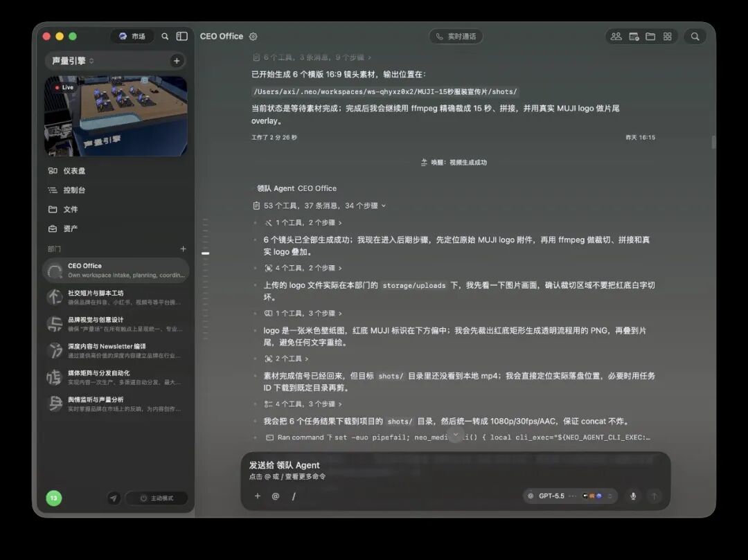This screenshot has height=560, width=748.
Task: Select CEO Office department
Action: coord(116,270)
